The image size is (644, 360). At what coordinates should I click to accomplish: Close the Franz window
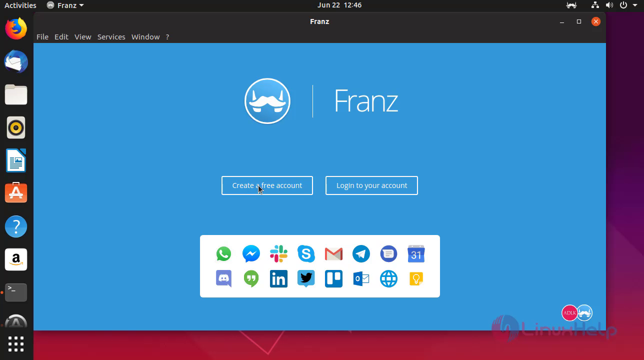pos(596,21)
